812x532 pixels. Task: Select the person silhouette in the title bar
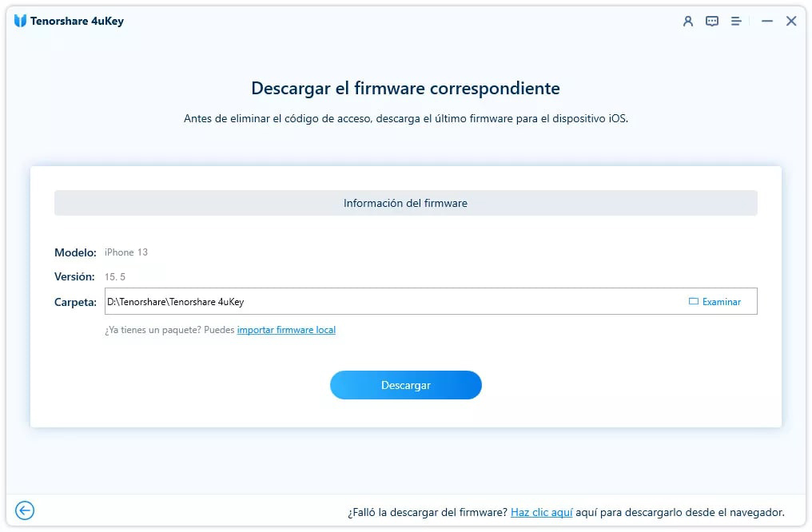[x=687, y=21]
